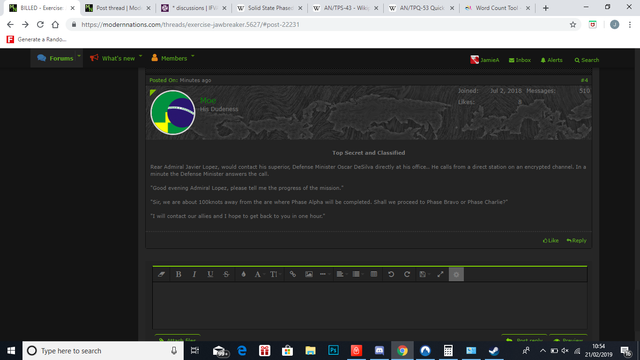The width and height of the screenshot is (640, 360).
Task: Click the insert link icon
Action: tap(293, 274)
